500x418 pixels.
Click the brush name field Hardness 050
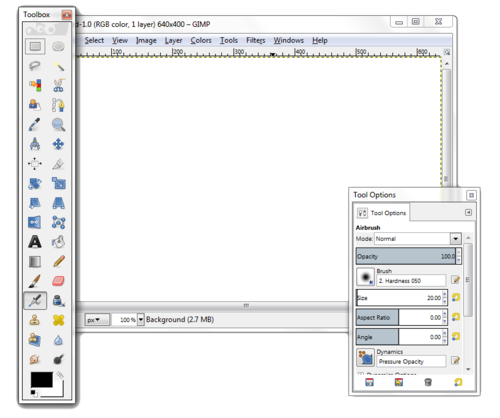411,281
